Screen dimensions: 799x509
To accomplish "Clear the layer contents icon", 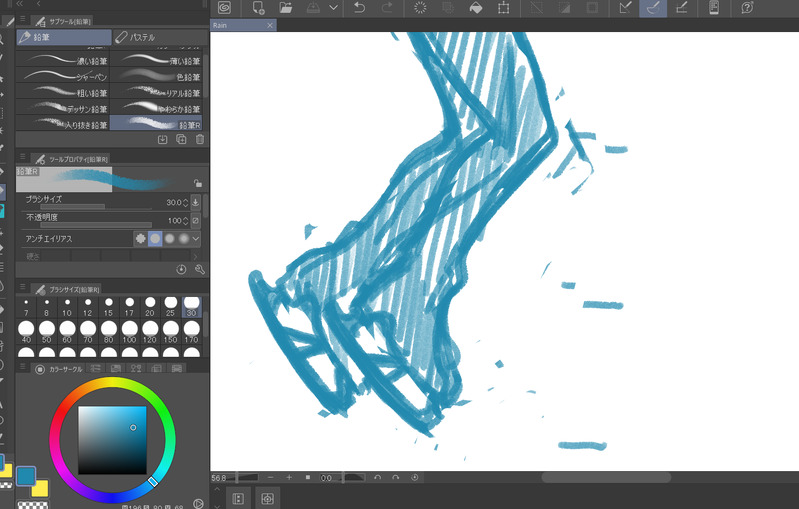I will [x=420, y=8].
